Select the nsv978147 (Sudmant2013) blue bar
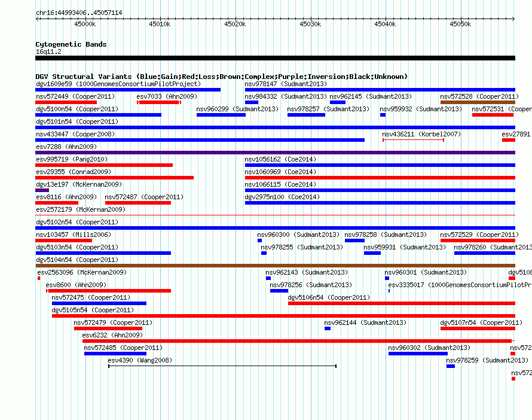Viewport: 532px width, 420px height. [380, 90]
